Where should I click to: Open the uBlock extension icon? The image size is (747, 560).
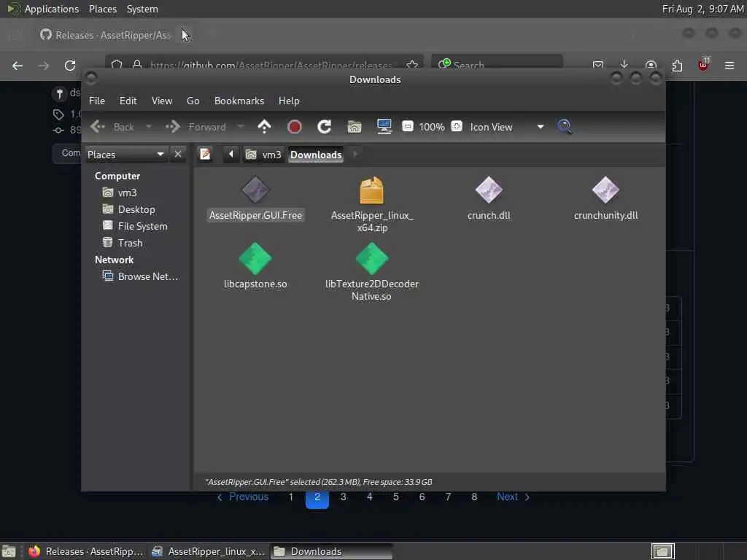(703, 65)
